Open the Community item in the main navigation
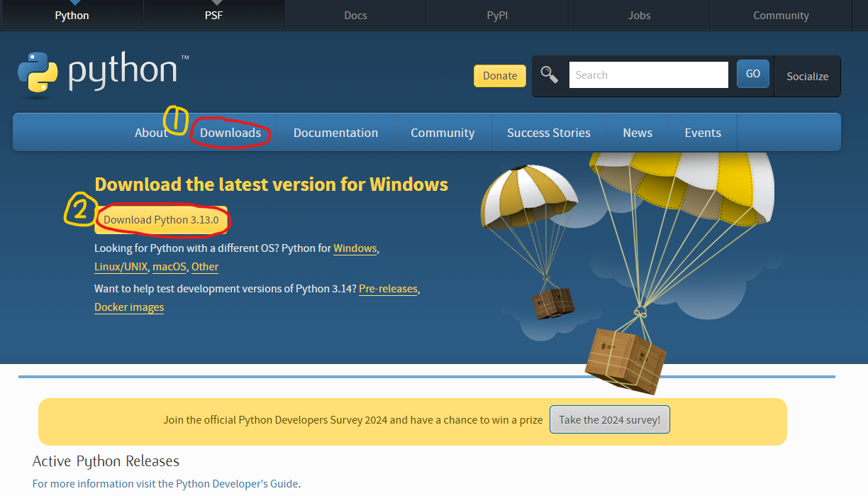This screenshot has height=496, width=868. [443, 133]
